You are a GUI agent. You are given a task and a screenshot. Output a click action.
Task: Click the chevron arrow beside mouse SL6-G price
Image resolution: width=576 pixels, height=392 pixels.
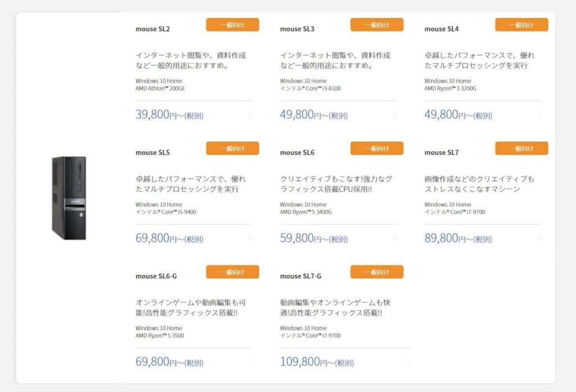[250, 362]
